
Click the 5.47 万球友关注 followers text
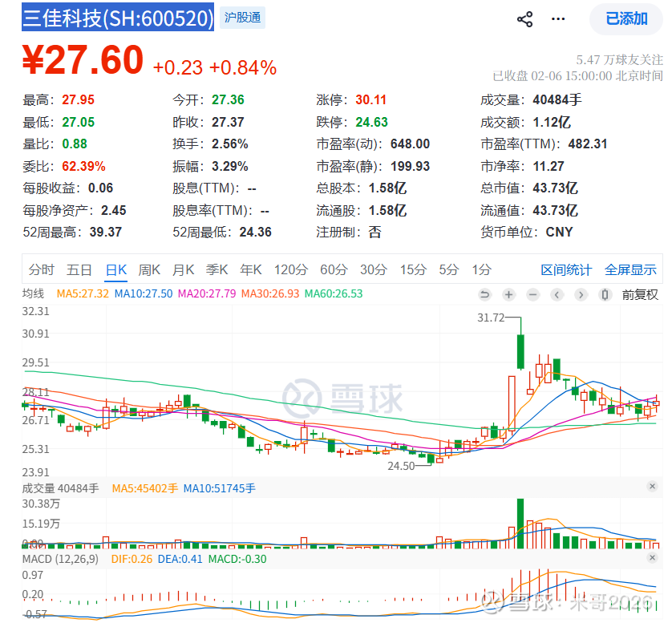coord(619,59)
